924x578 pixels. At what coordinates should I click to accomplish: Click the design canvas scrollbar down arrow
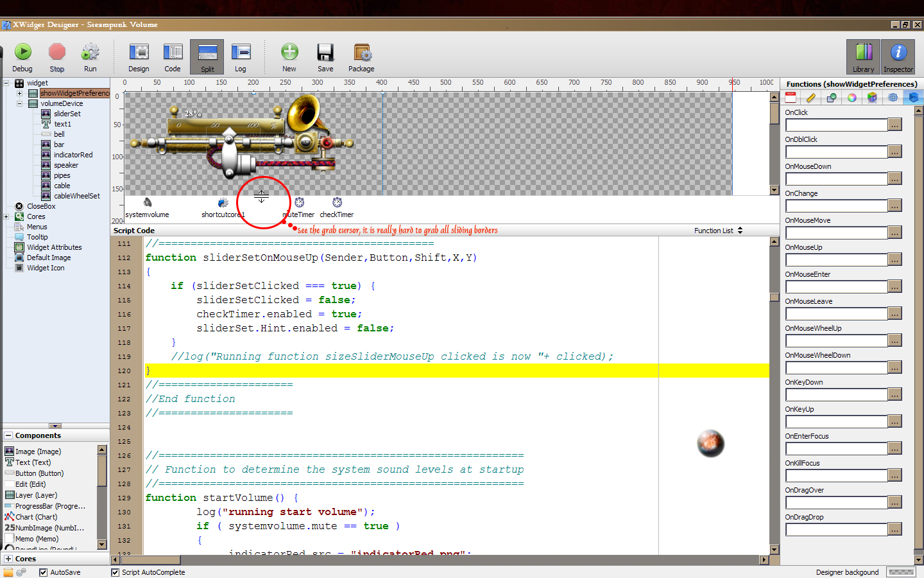coord(774,190)
